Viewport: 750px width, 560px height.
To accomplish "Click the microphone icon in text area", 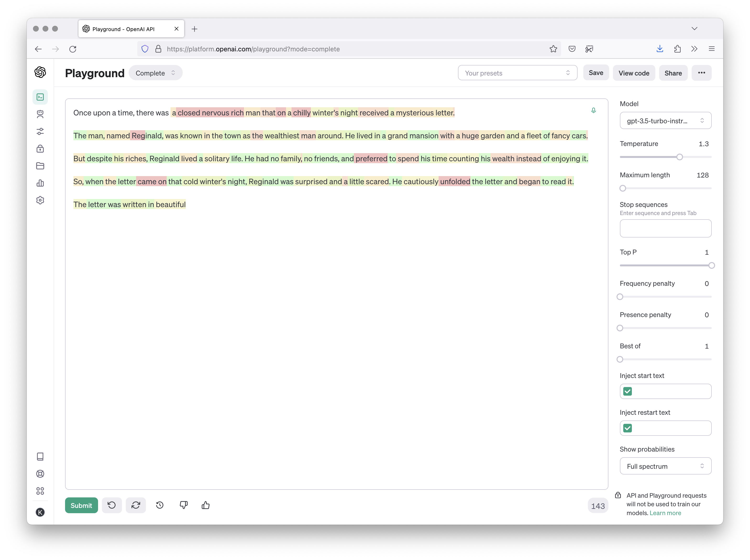I will click(x=593, y=110).
